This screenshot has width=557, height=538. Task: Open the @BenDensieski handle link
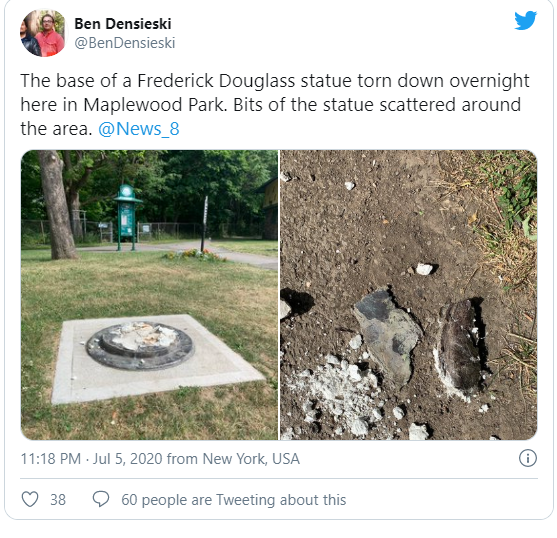125,43
